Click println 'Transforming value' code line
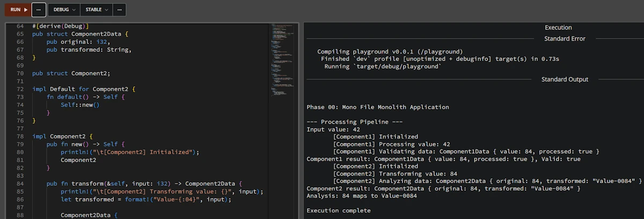 coord(162,191)
